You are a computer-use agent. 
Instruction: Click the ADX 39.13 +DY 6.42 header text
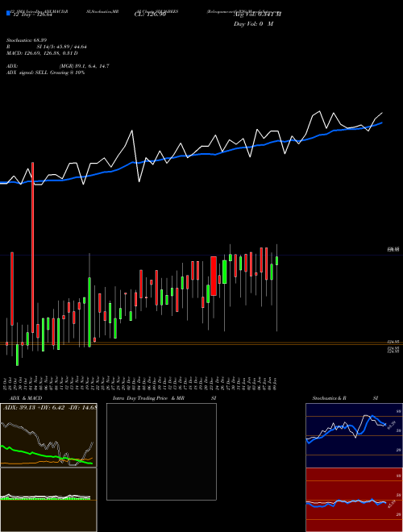tap(49, 407)
